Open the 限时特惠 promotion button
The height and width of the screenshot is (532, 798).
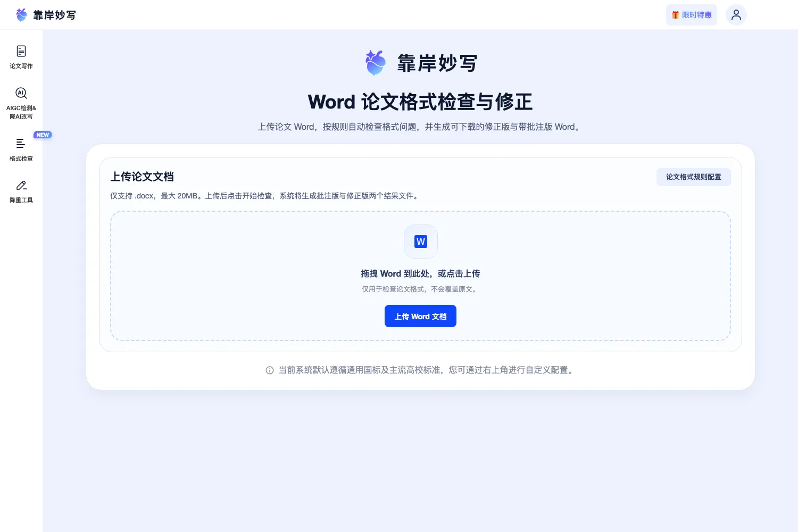(x=692, y=15)
